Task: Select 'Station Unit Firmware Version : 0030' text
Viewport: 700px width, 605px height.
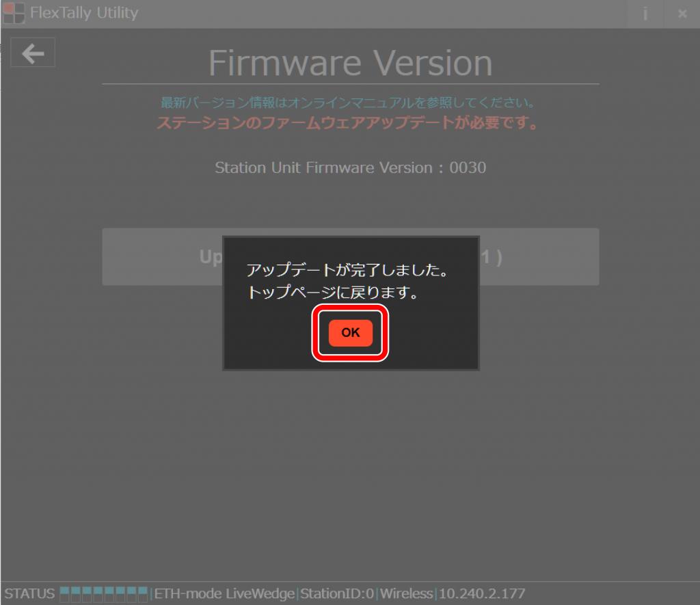Action: 351,167
